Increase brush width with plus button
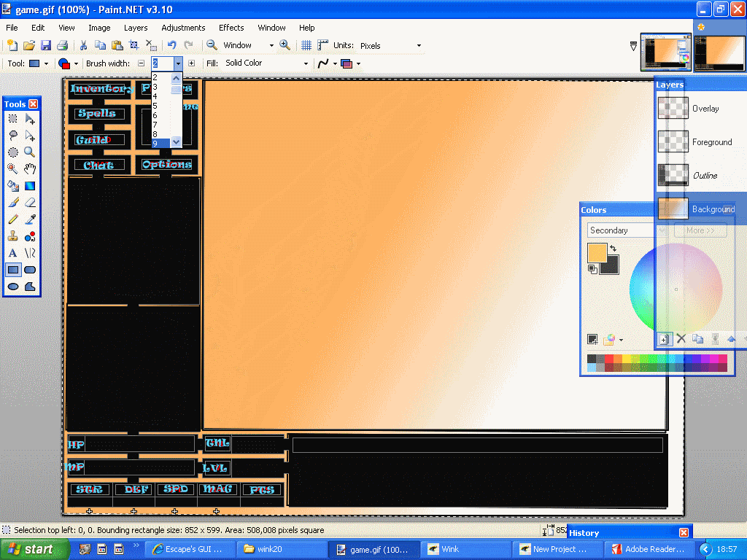Viewport: 747px width, 560px height. 192,63
